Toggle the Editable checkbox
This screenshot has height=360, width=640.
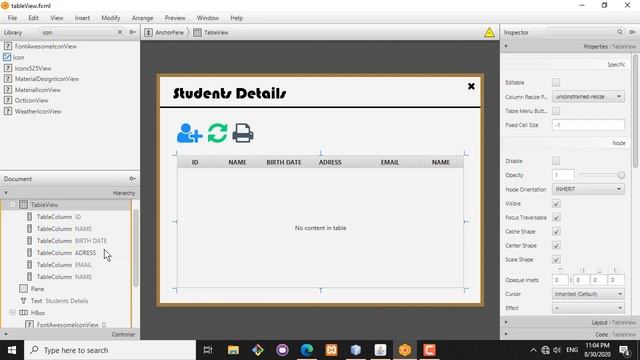(x=556, y=82)
